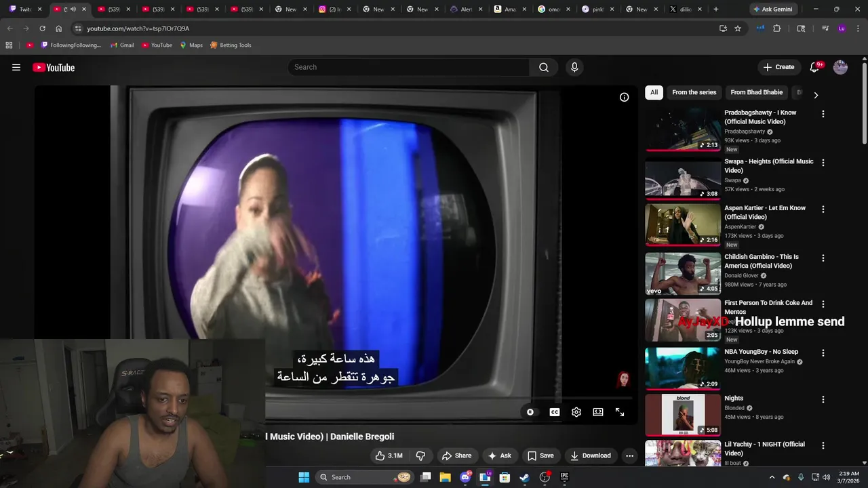
Task: Select the From Bhad Bhabie chip
Action: [756, 92]
